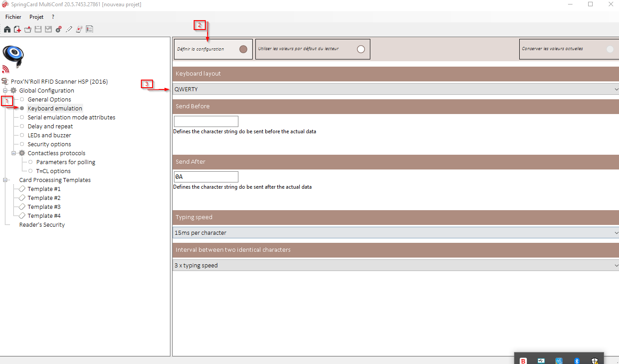The height and width of the screenshot is (364, 619).
Task: Select 'Security options' in the configuration tree
Action: (50, 144)
